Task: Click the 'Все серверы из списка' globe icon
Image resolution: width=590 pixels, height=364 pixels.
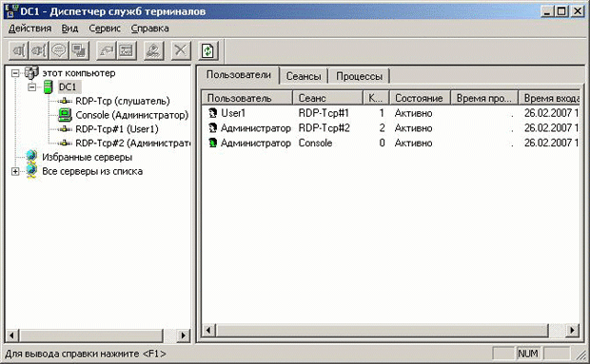Action: (31, 171)
